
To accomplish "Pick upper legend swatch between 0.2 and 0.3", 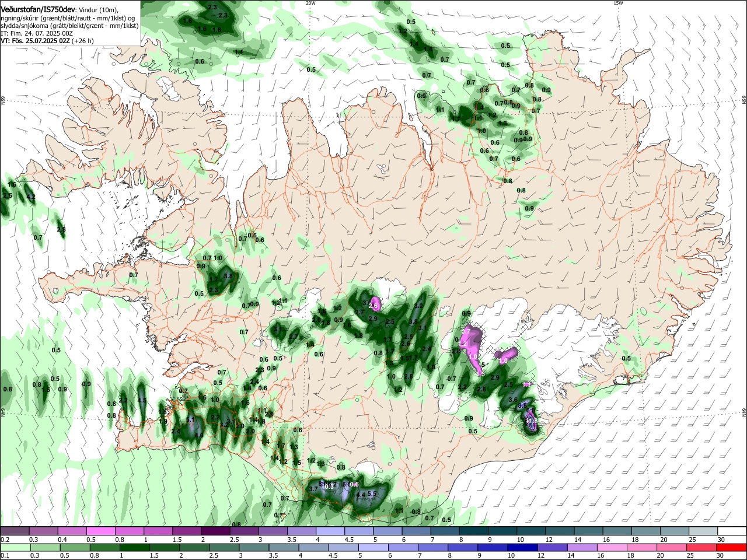I will [x=15, y=531].
